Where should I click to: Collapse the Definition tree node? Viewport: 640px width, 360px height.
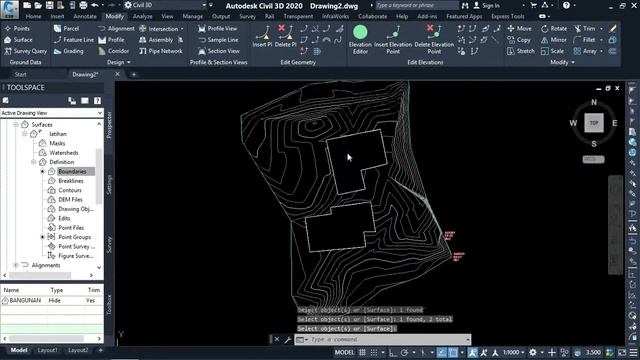(33, 162)
